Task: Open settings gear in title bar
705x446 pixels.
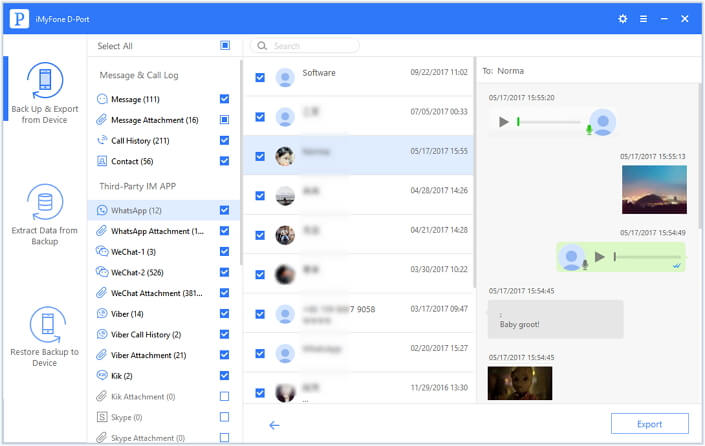Action: pyautogui.click(x=622, y=19)
